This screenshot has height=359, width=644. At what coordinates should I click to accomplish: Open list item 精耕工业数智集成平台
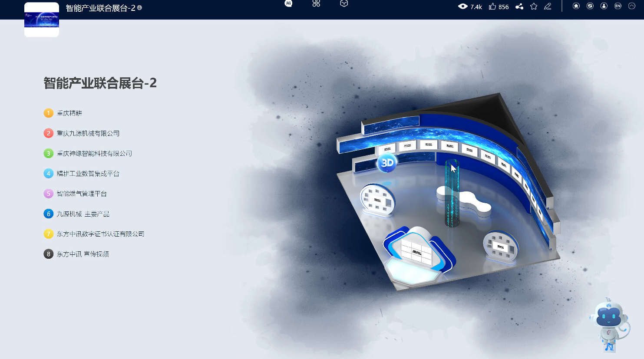coord(82,174)
